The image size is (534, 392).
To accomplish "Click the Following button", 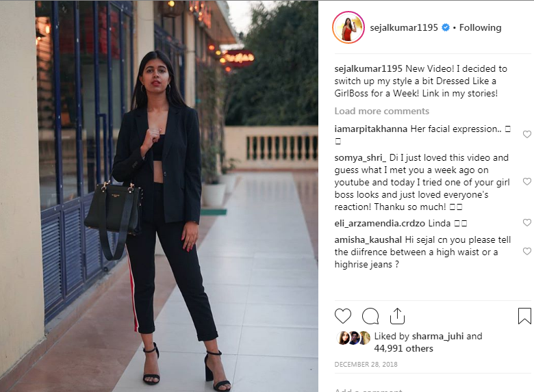I will (x=480, y=27).
